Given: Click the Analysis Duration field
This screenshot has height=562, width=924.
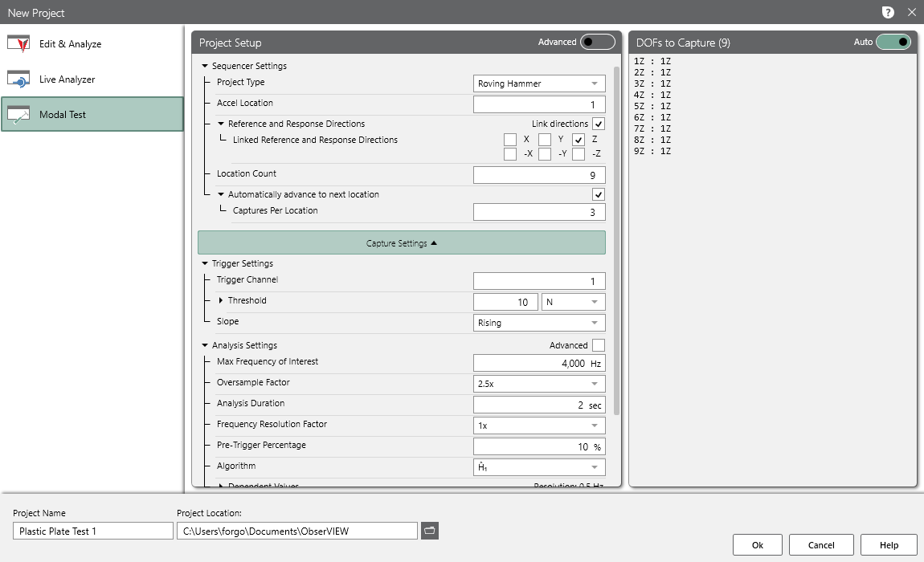Looking at the screenshot, I should point(539,405).
